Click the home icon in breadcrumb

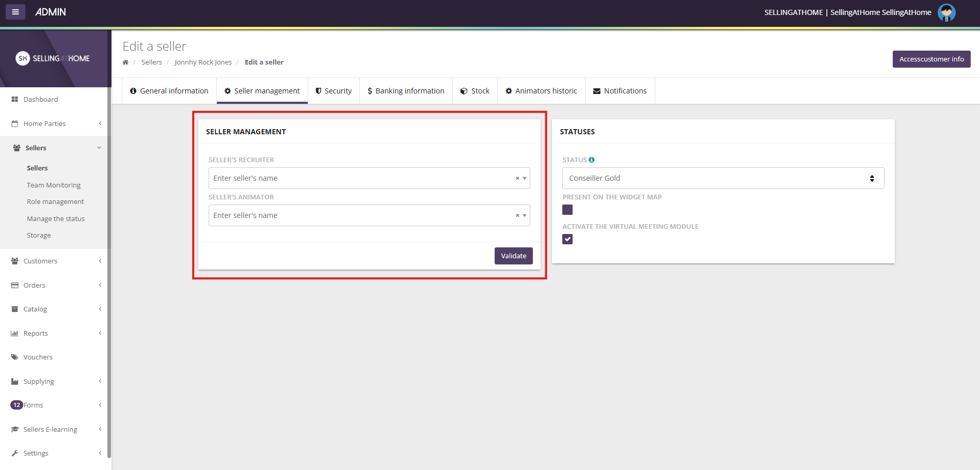click(x=125, y=62)
